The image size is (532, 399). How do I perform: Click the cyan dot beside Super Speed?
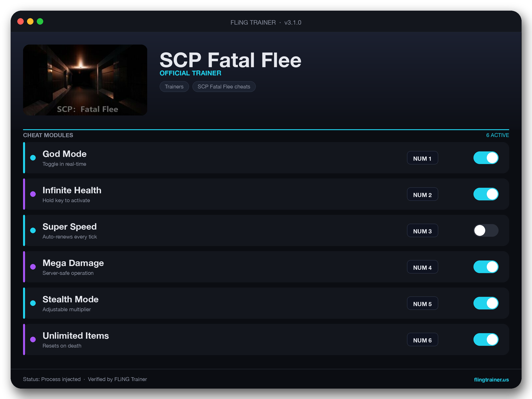click(33, 230)
